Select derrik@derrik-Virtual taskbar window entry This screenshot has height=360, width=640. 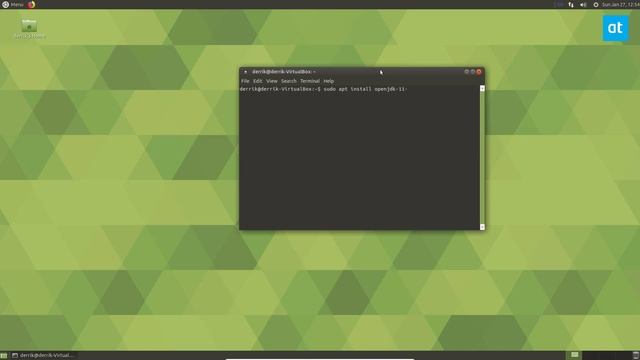tap(43, 356)
